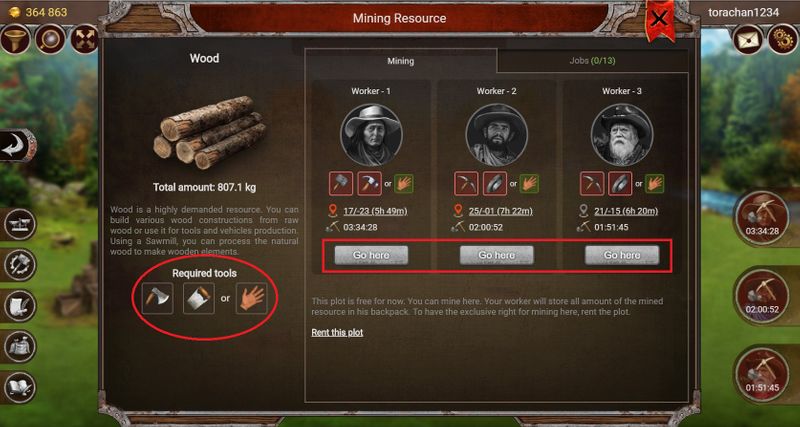Viewport: 800px width, 427px height.
Task: Open the mail envelope icon
Action: click(x=748, y=40)
